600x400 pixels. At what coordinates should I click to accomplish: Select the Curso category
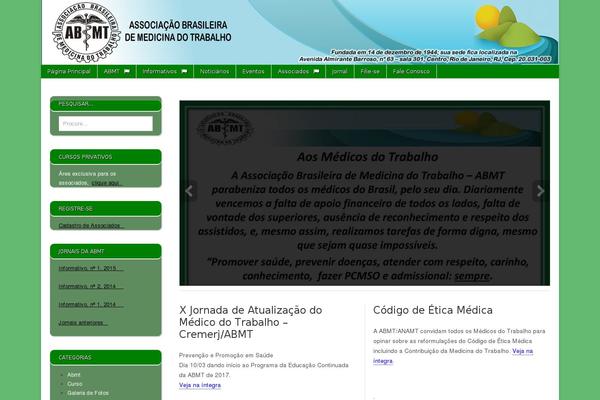pyautogui.click(x=75, y=384)
